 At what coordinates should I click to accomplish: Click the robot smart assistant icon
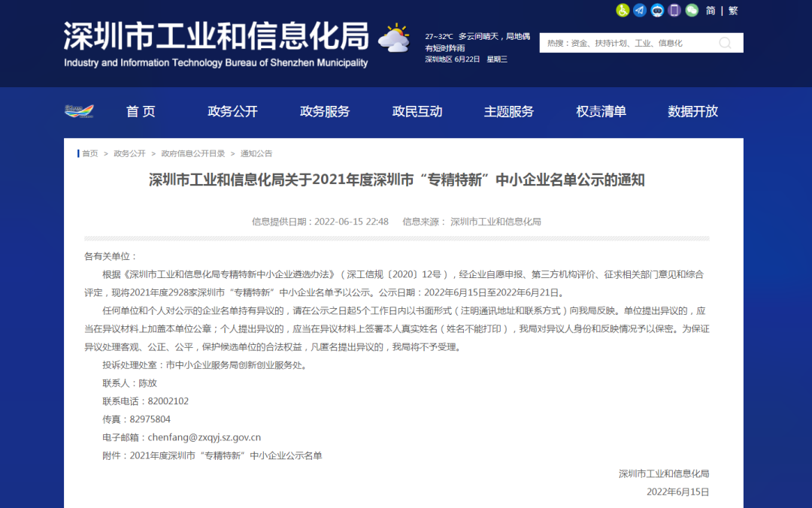click(x=658, y=11)
